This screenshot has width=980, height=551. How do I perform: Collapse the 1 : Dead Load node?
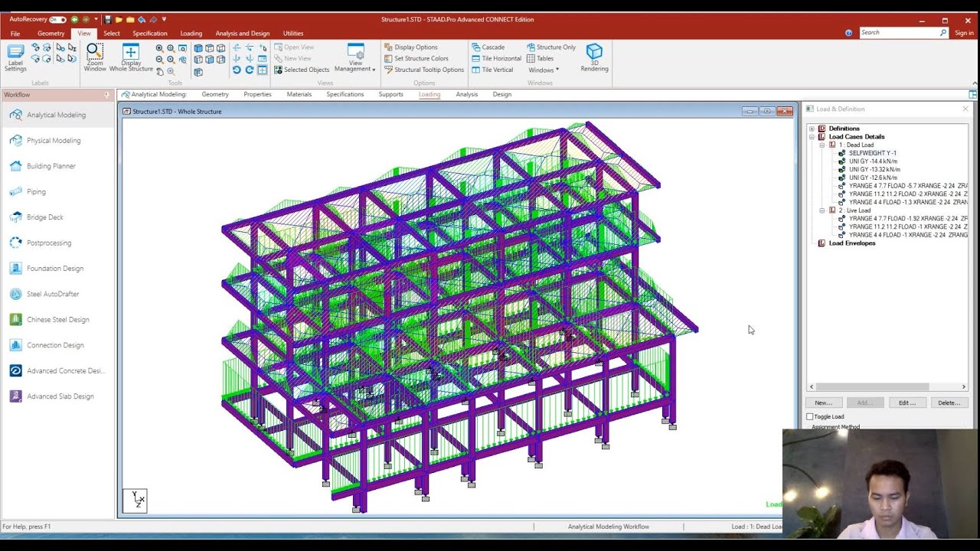[822, 145]
